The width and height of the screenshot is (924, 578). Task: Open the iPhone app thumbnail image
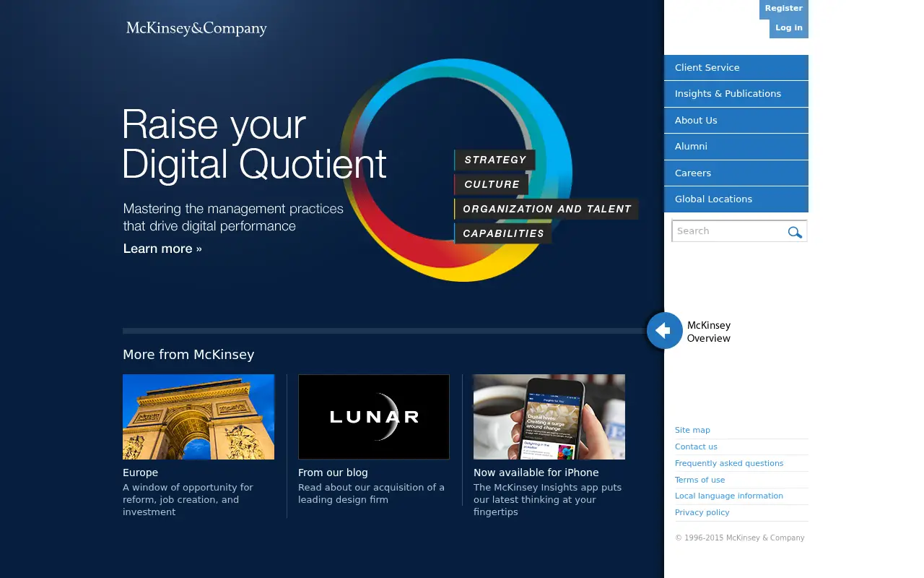[x=549, y=417]
